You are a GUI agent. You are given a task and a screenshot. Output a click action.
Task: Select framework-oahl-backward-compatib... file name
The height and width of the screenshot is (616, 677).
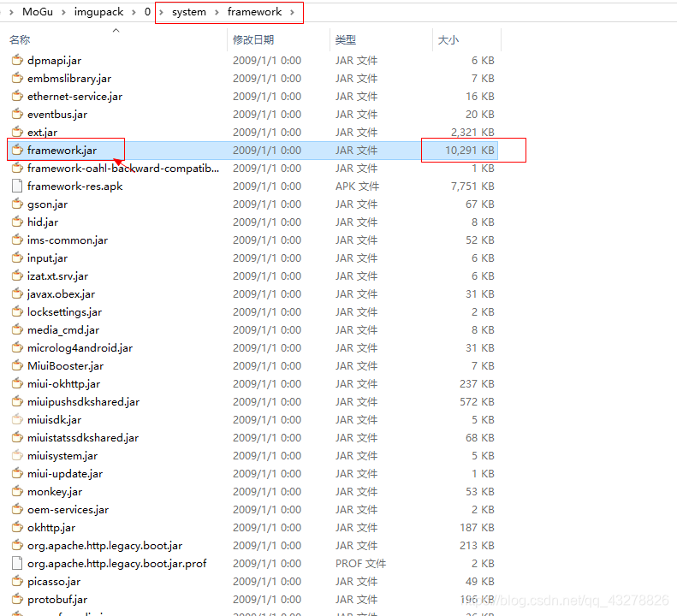(x=123, y=168)
